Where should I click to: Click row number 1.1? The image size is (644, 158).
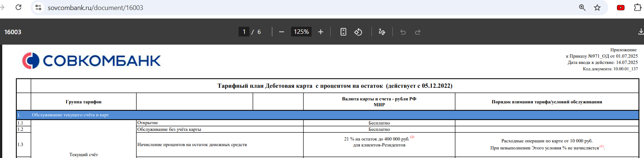tap(20, 123)
